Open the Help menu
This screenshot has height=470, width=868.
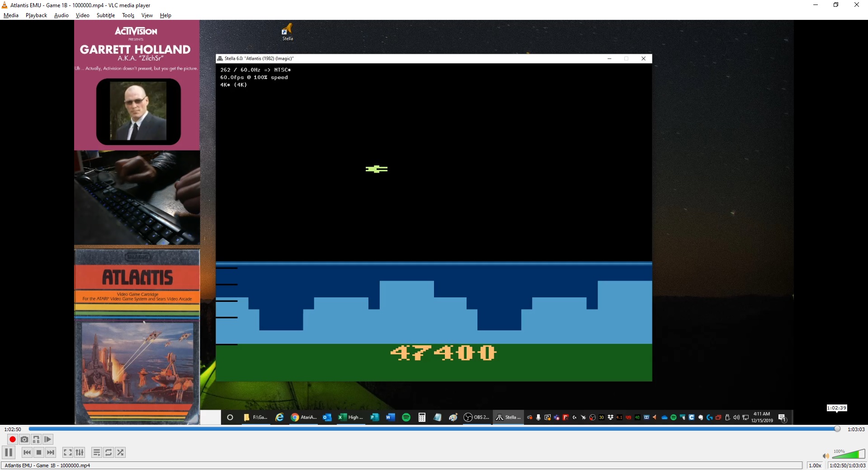pyautogui.click(x=165, y=15)
